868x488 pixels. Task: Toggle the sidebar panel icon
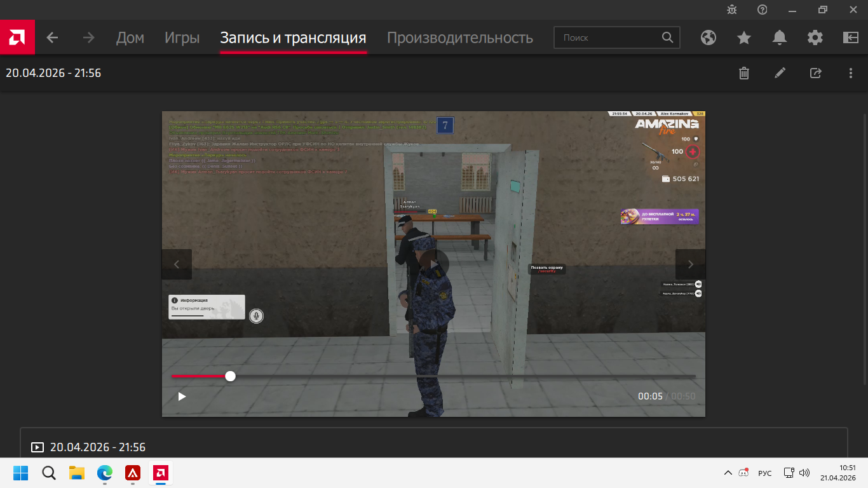tap(850, 37)
